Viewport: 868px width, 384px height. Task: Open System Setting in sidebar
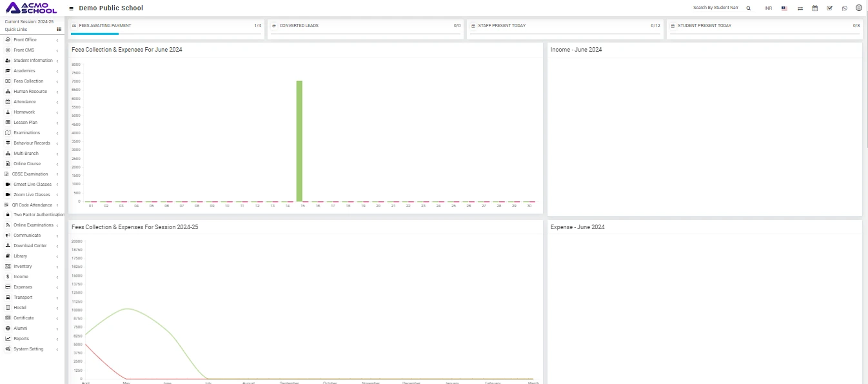[28, 349]
